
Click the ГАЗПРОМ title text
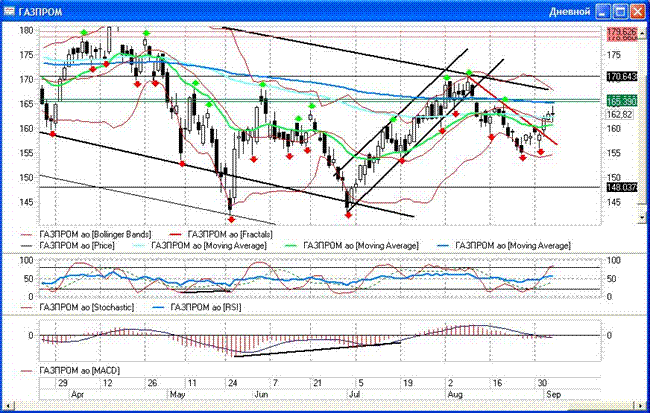tap(40, 12)
